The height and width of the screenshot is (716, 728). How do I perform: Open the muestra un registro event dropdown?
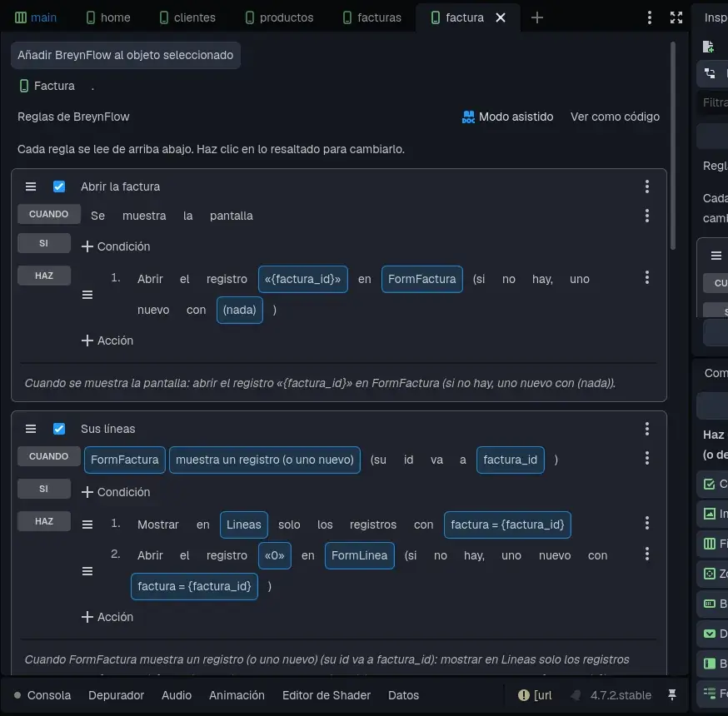click(265, 460)
